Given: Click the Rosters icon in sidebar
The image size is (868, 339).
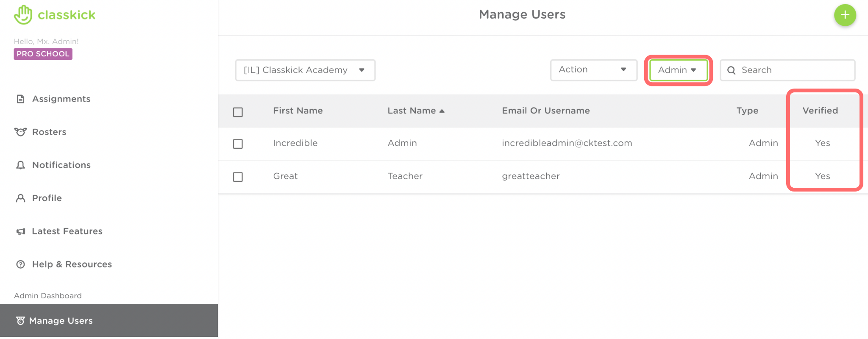Looking at the screenshot, I should (x=20, y=132).
